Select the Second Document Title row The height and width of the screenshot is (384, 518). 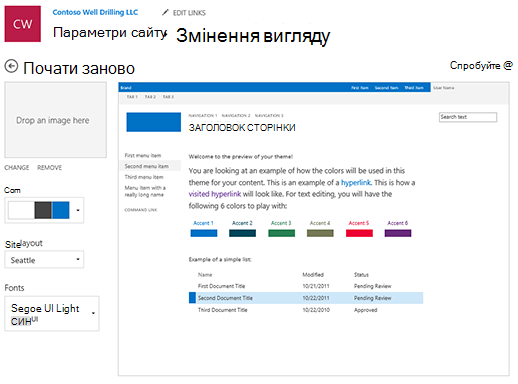306,298
